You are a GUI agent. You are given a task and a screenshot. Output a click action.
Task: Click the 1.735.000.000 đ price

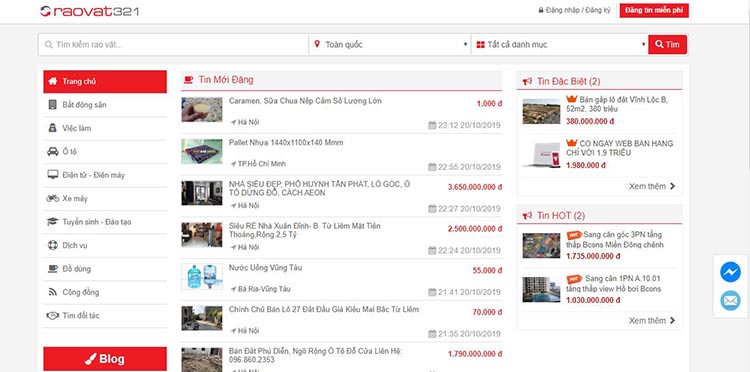coord(593,256)
